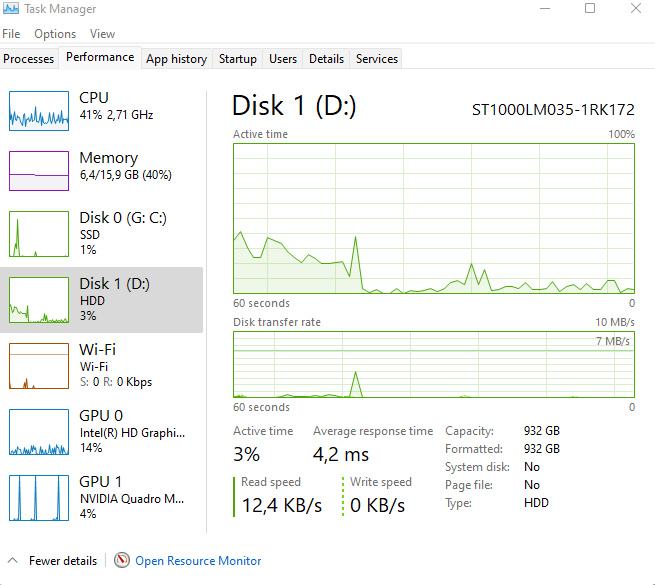The width and height of the screenshot is (655, 585).
Task: Click the Resource Monitor icon
Action: [122, 561]
